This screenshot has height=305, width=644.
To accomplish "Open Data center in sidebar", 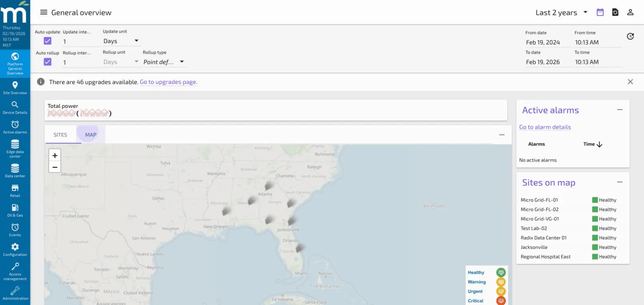I will coord(15,171).
